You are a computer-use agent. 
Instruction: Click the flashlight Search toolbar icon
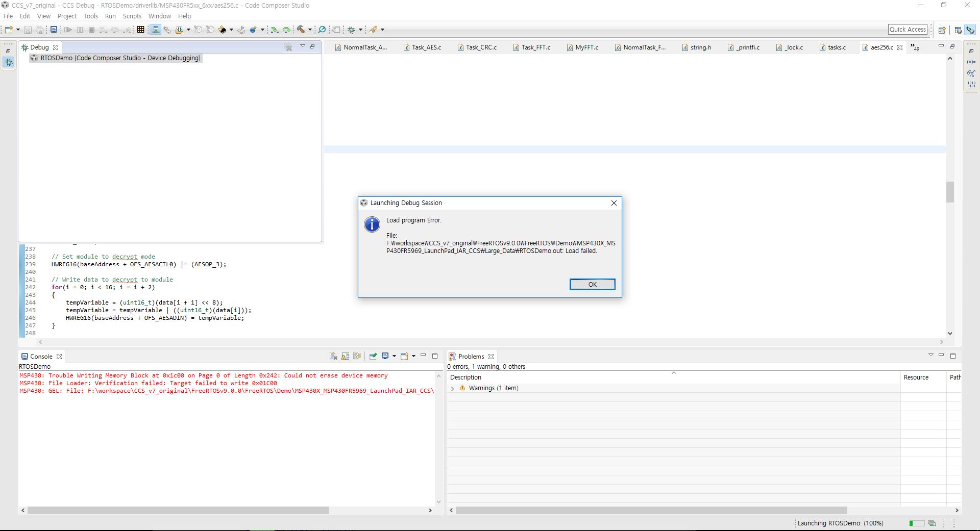coord(374,30)
